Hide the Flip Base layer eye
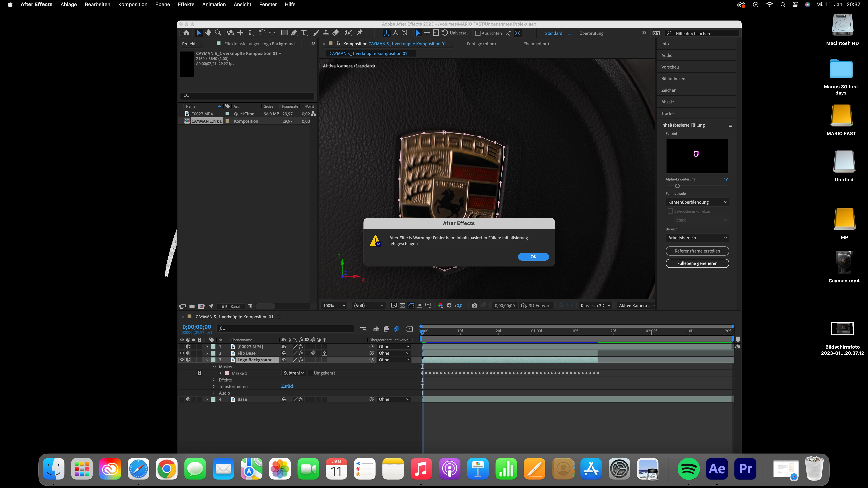Screen dimensions: 868x488 182,353
